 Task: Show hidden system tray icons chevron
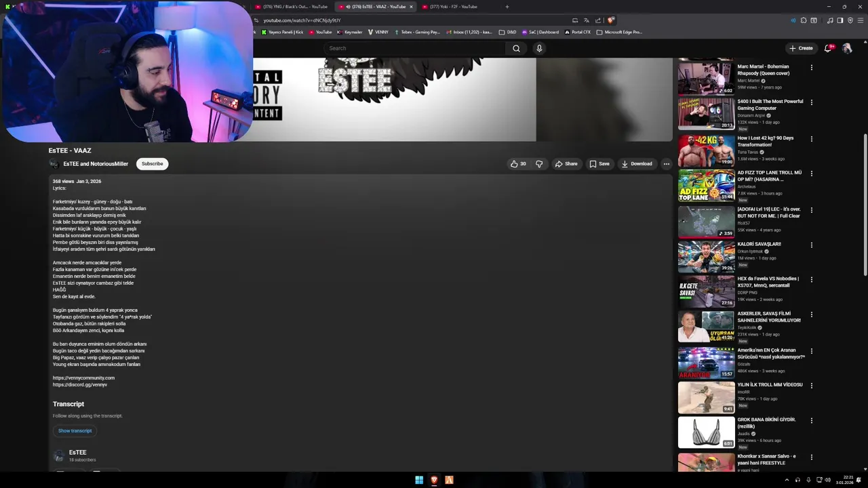pyautogui.click(x=787, y=480)
